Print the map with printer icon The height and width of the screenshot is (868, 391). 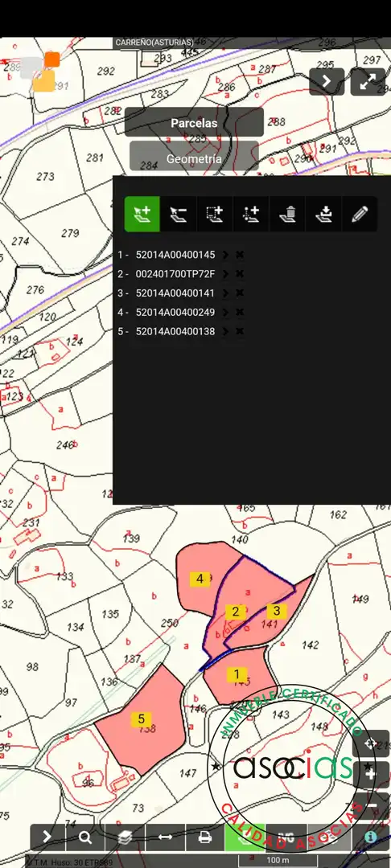(x=205, y=837)
